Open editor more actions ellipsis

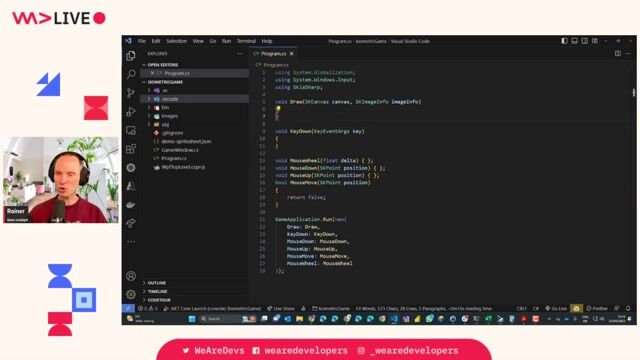pos(628,53)
